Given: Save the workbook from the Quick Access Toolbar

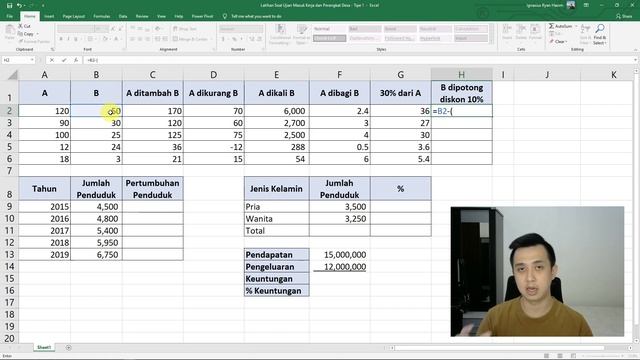Looking at the screenshot, I should point(9,6).
